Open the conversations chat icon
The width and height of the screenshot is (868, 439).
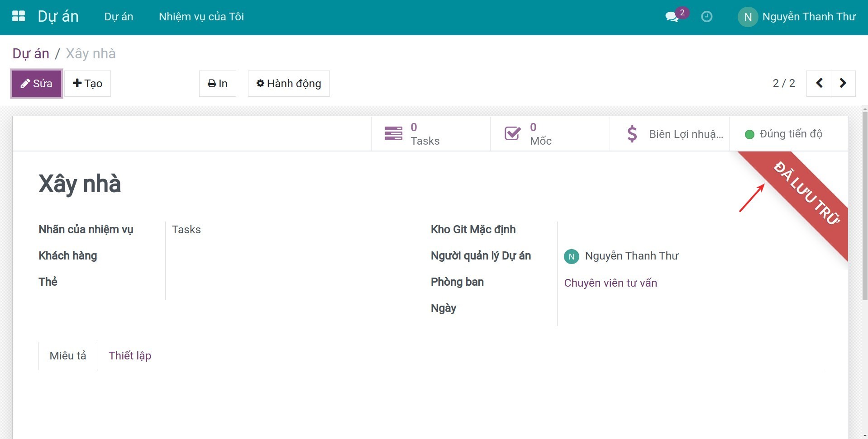[672, 17]
